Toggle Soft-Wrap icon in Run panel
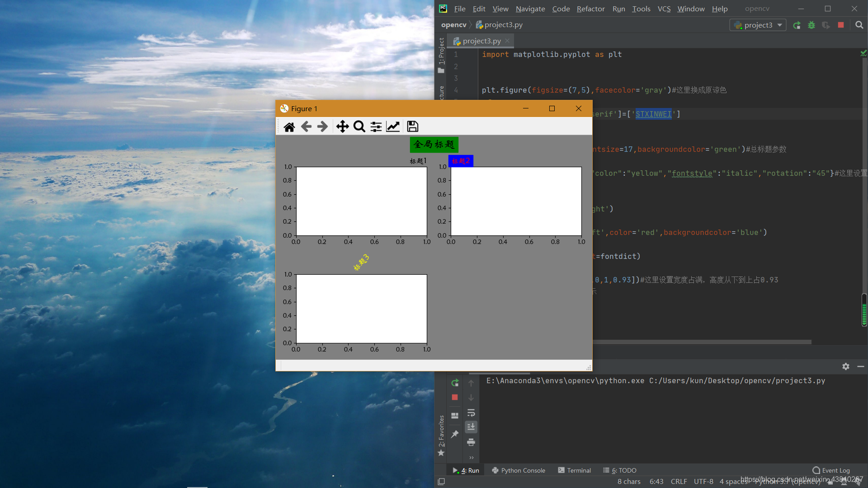 471,413
